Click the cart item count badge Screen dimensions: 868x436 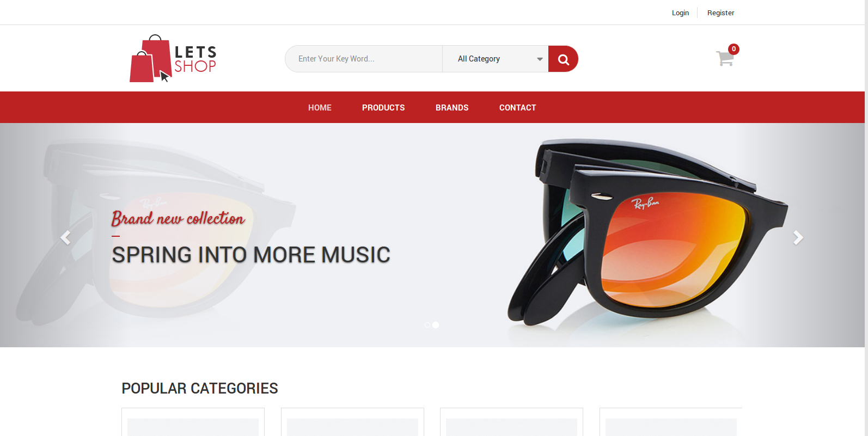point(733,49)
